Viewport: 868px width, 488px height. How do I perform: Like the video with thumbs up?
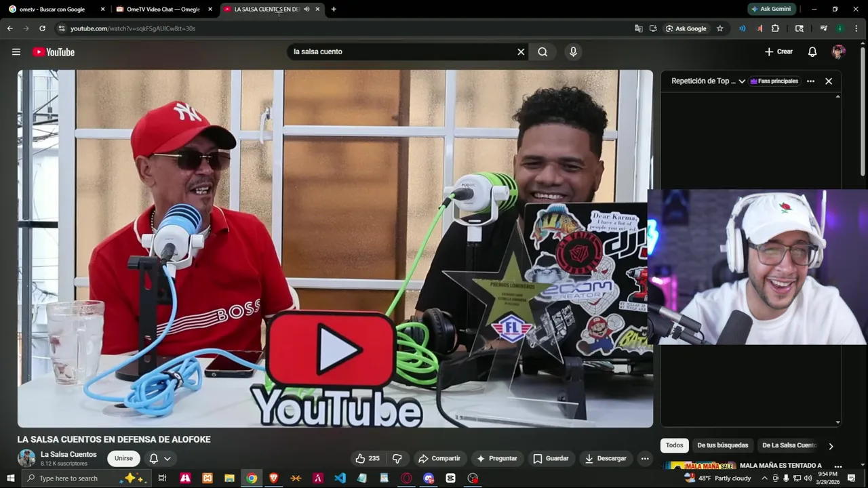tap(368, 458)
